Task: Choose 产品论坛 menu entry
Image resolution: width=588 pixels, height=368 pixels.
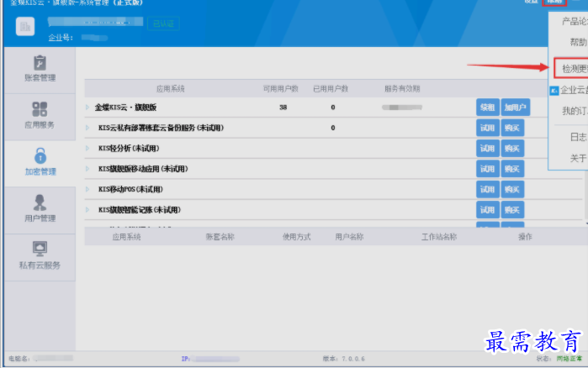Action: 574,22
